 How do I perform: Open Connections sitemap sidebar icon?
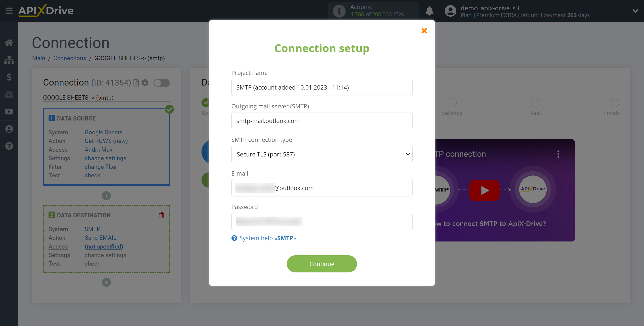click(9, 60)
